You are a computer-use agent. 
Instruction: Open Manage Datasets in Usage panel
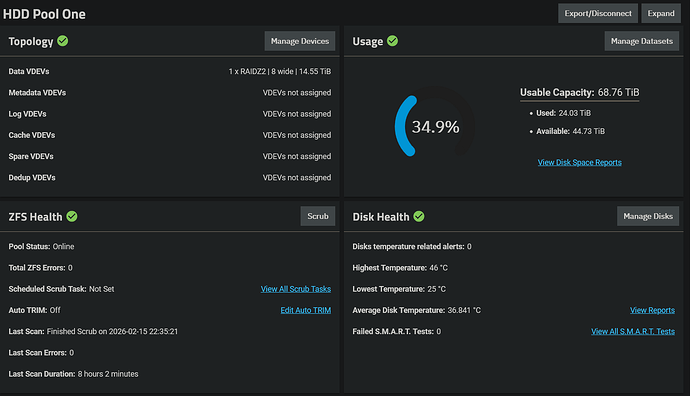[642, 41]
